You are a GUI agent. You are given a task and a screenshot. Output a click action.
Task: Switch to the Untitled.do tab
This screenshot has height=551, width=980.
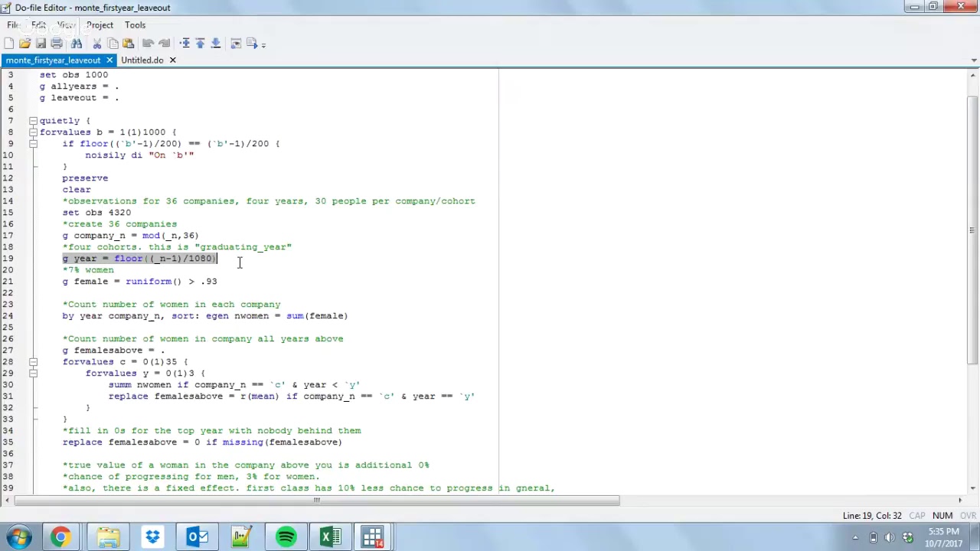(142, 60)
